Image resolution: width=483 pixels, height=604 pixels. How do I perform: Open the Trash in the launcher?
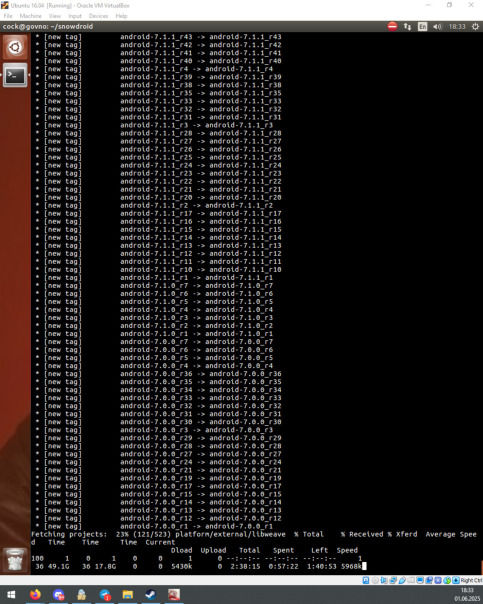click(15, 560)
